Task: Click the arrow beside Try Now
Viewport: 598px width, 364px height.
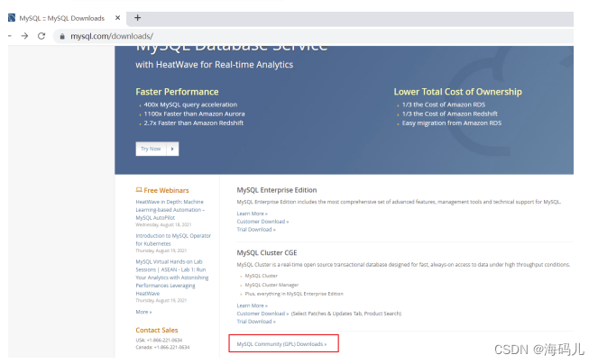Action: pos(172,149)
